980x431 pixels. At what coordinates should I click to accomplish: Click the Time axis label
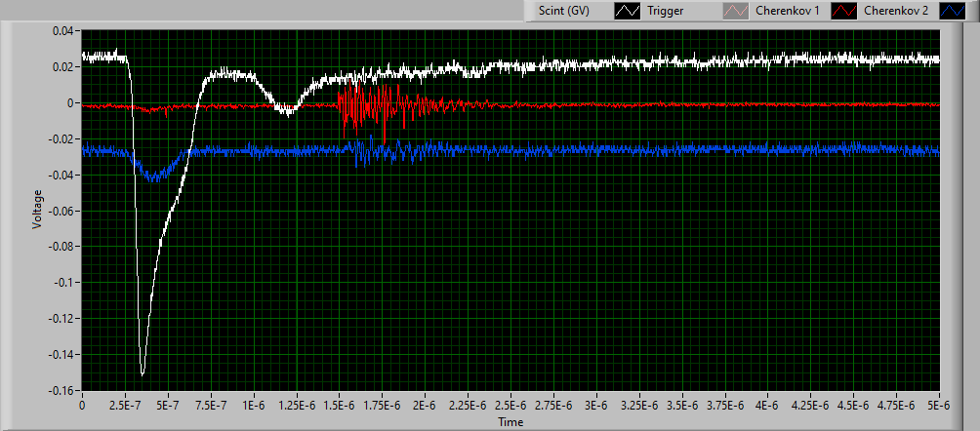510,422
